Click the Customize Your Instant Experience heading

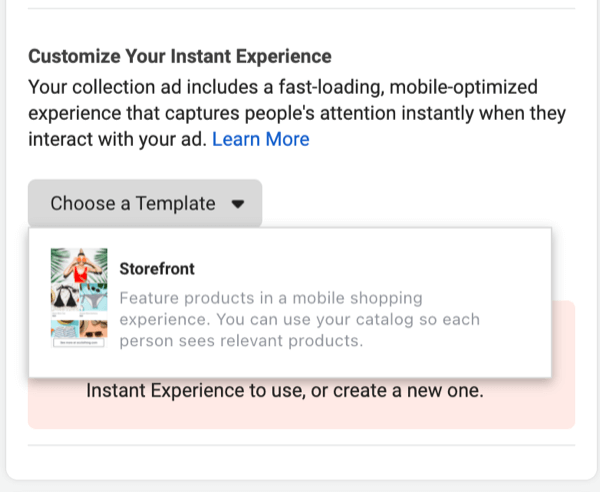[180, 56]
